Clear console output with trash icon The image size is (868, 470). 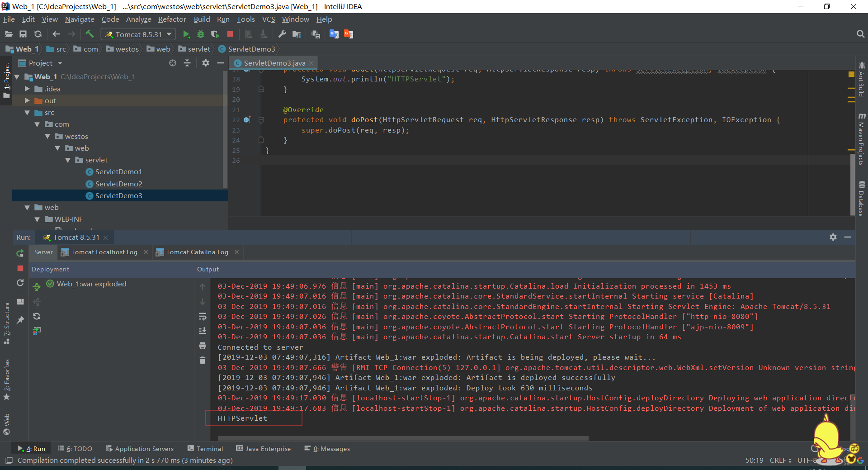(x=202, y=361)
